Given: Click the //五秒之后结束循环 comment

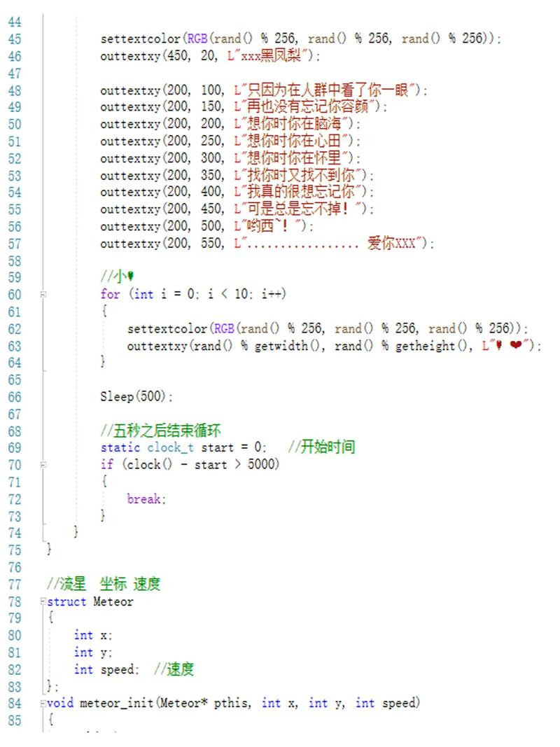Looking at the screenshot, I should click(x=160, y=431).
